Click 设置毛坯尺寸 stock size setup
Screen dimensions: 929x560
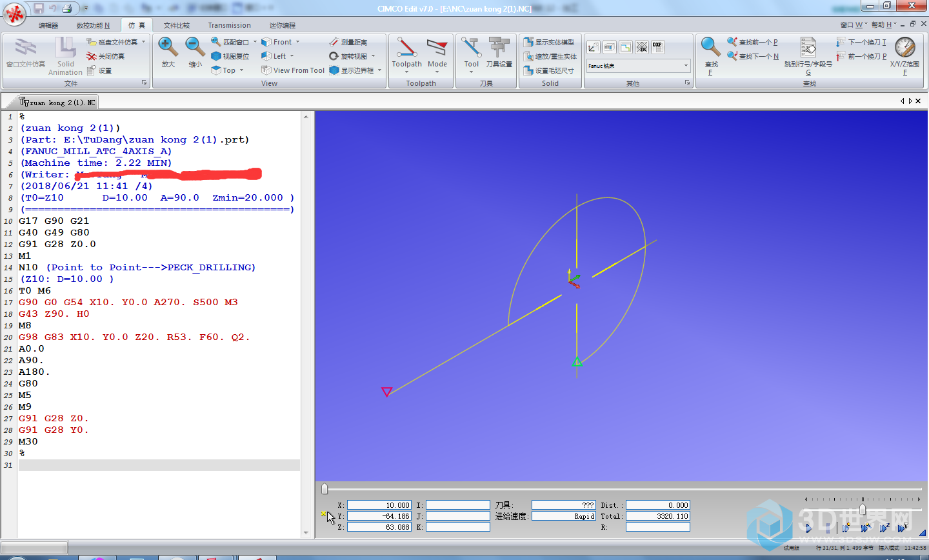tap(549, 70)
